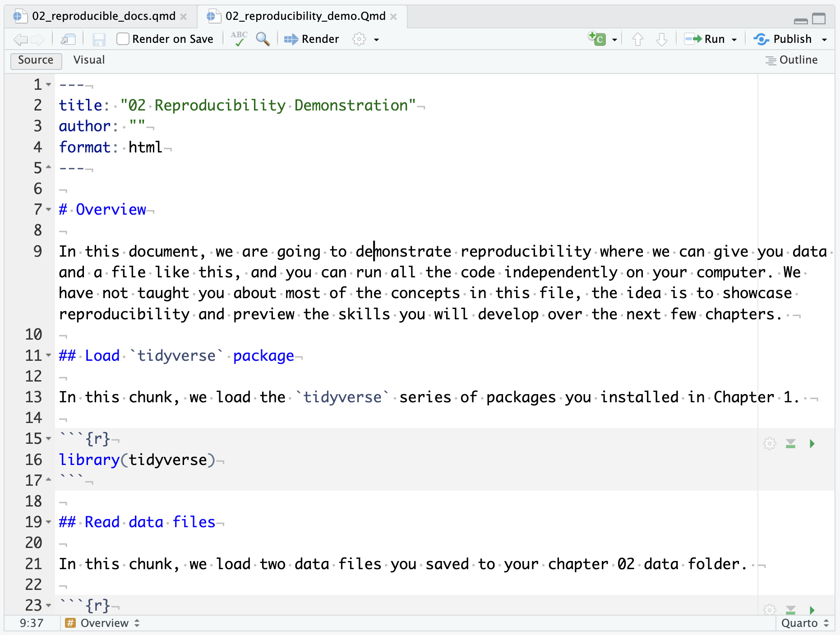Minimize the editor pane
The width and height of the screenshot is (840, 635).
tap(801, 21)
